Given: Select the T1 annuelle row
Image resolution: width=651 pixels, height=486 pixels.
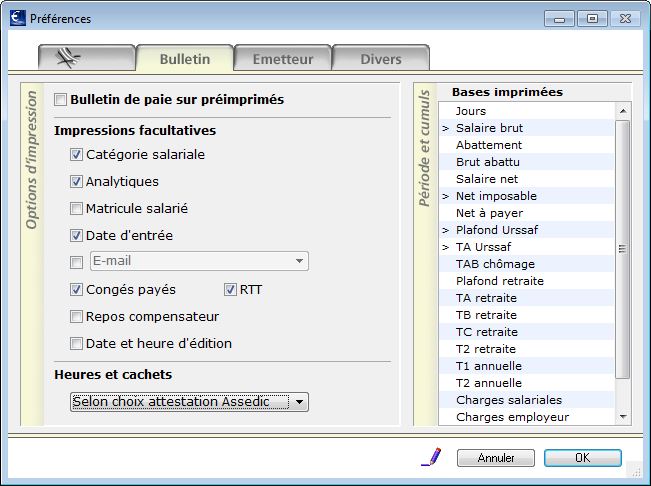Looking at the screenshot, I should pos(526,366).
